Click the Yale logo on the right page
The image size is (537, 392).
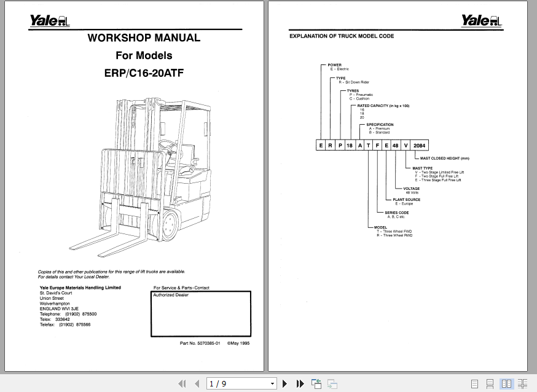pyautogui.click(x=482, y=20)
